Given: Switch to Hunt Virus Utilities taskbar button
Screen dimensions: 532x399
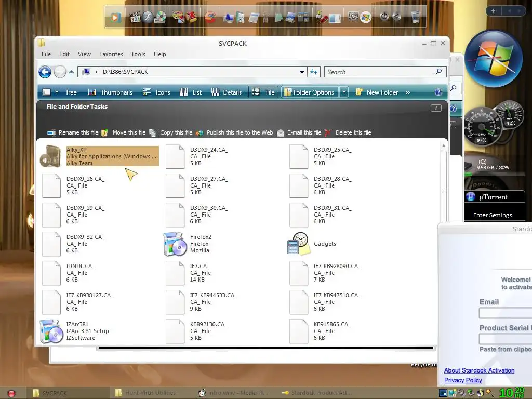Looking at the screenshot, I should 146,393.
